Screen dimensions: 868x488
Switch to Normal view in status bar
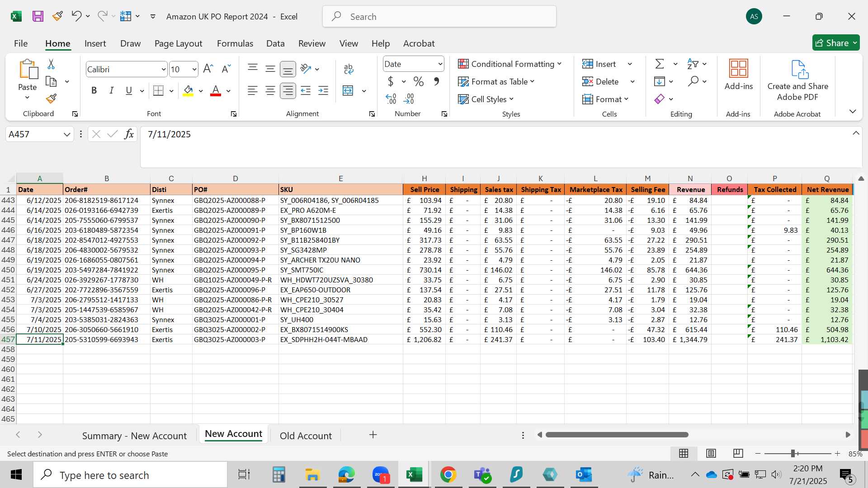tap(684, 453)
